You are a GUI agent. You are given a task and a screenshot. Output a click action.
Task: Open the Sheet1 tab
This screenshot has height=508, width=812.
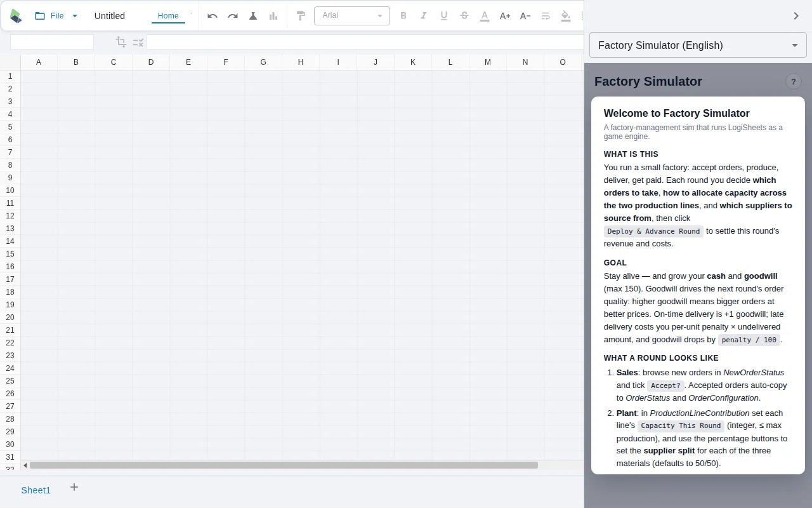(36, 490)
